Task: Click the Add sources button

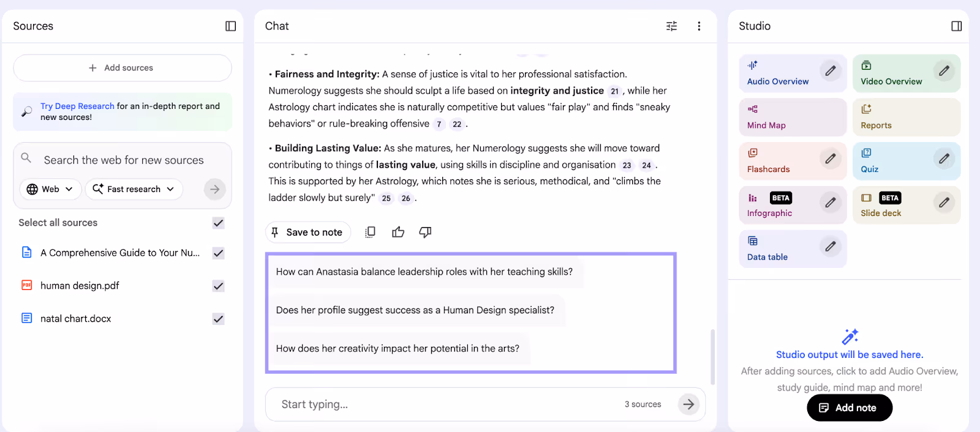Action: coord(123,68)
